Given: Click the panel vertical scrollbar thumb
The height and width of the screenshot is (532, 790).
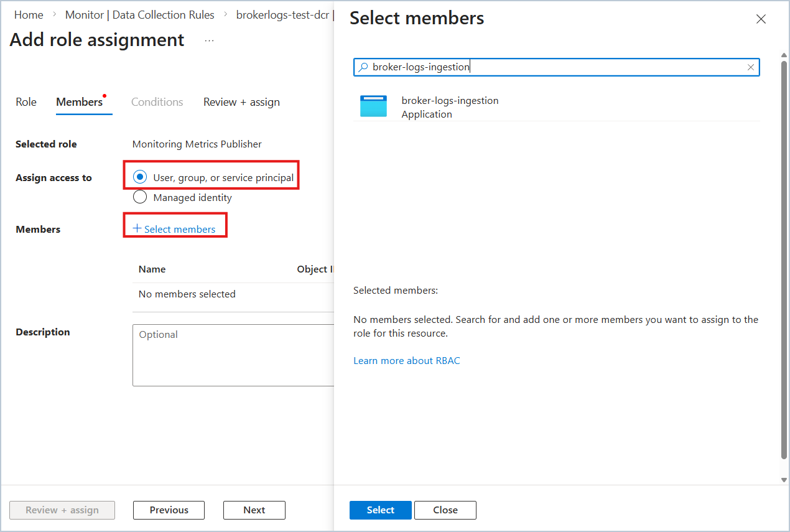Looking at the screenshot, I should click(x=784, y=261).
